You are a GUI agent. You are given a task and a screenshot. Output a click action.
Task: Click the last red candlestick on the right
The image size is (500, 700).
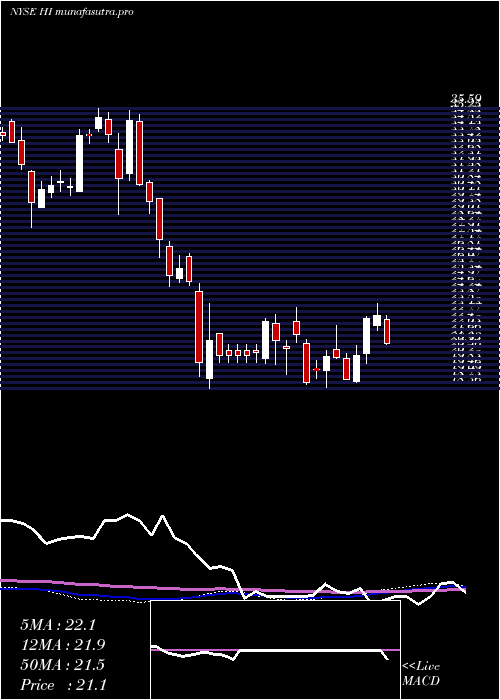point(387,331)
